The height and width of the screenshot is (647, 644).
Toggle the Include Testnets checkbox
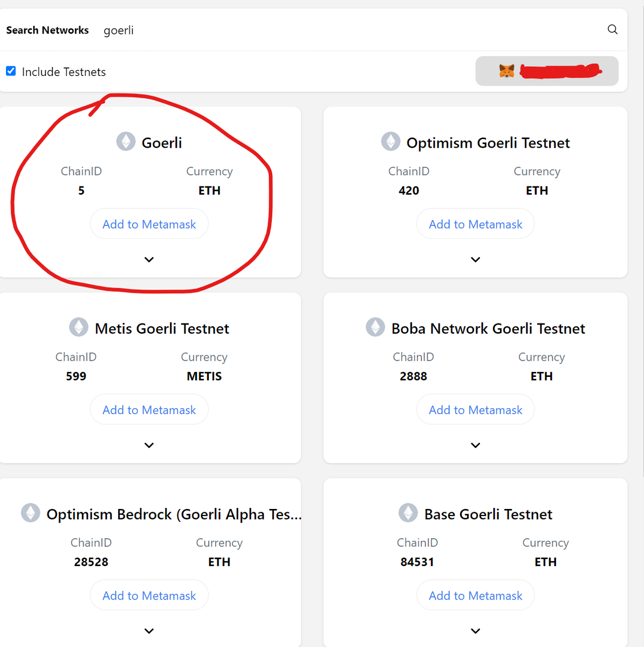click(11, 71)
